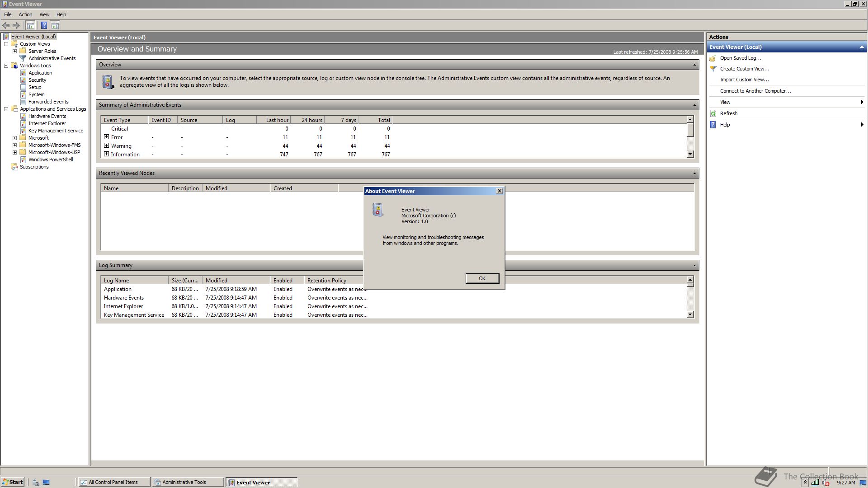The image size is (868, 488).
Task: Open the Help menu in menu bar
Action: (61, 14)
